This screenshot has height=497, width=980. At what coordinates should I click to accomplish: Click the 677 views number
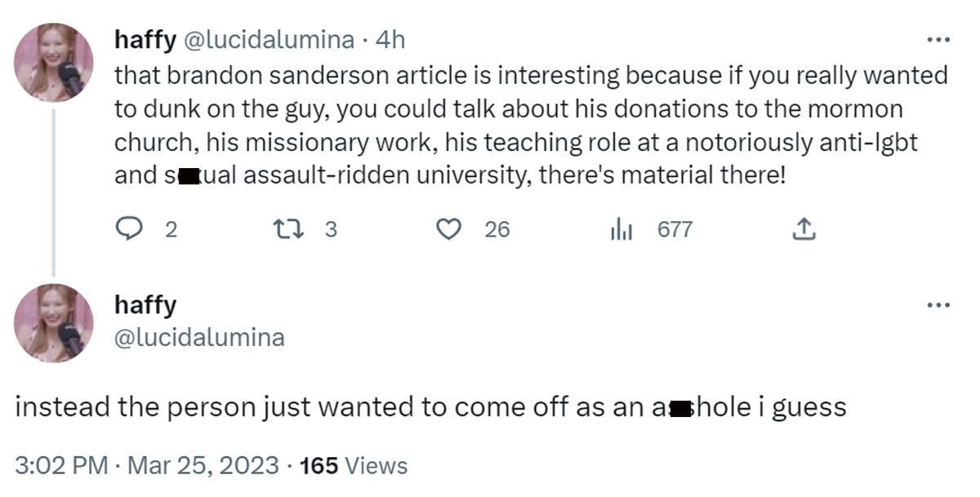(675, 230)
